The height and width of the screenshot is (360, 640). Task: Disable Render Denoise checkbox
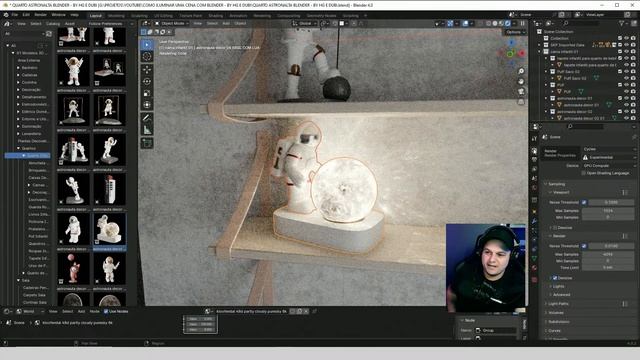pos(555,278)
